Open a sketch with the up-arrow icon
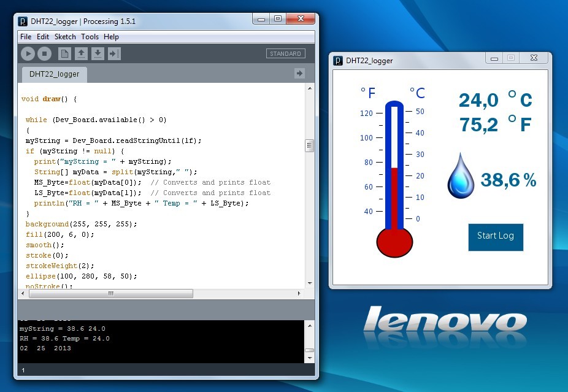The image size is (568, 392). (x=81, y=53)
